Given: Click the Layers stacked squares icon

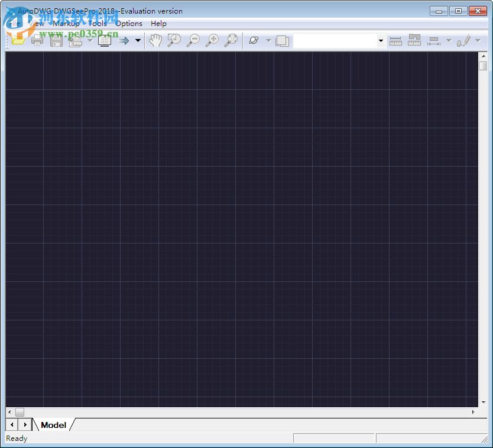Looking at the screenshot, I should click(x=282, y=41).
